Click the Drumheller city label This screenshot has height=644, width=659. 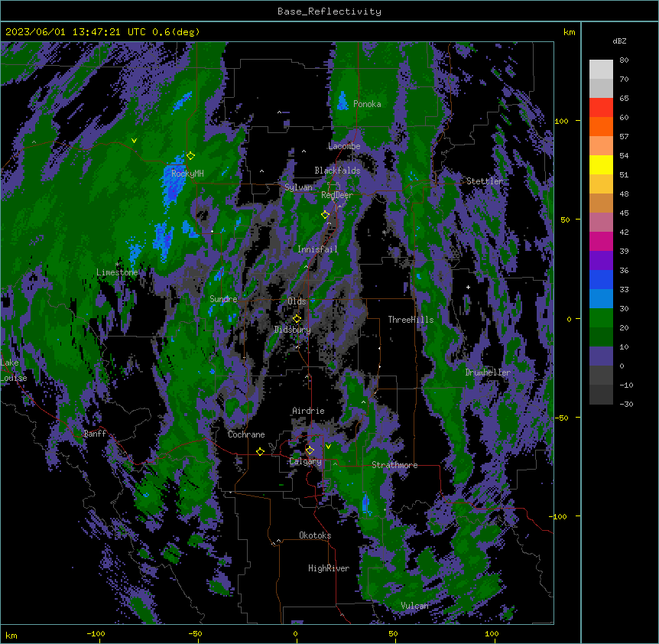(x=488, y=372)
